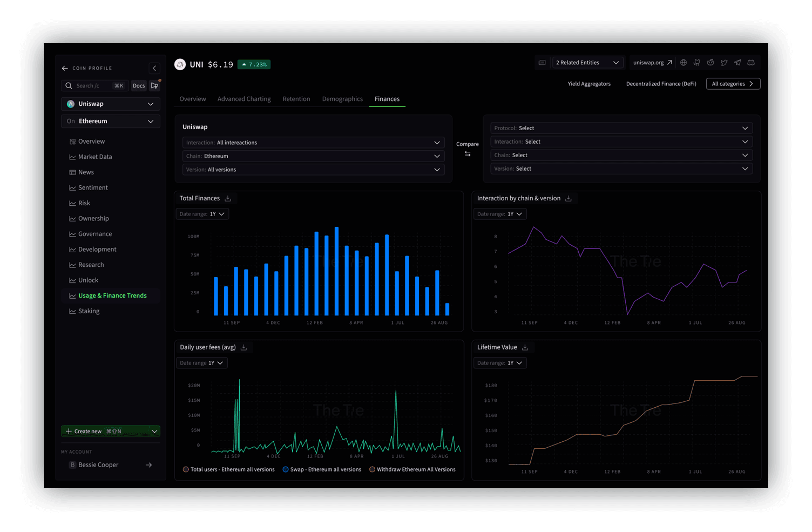This screenshot has width=812, height=532.
Task: Switch to the Overview tab
Action: (193, 99)
